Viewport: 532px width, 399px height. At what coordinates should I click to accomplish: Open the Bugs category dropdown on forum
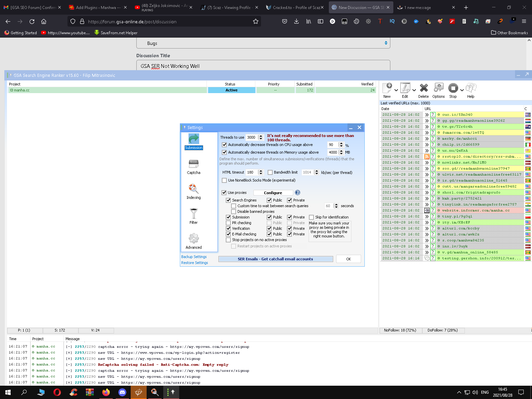pyautogui.click(x=263, y=43)
